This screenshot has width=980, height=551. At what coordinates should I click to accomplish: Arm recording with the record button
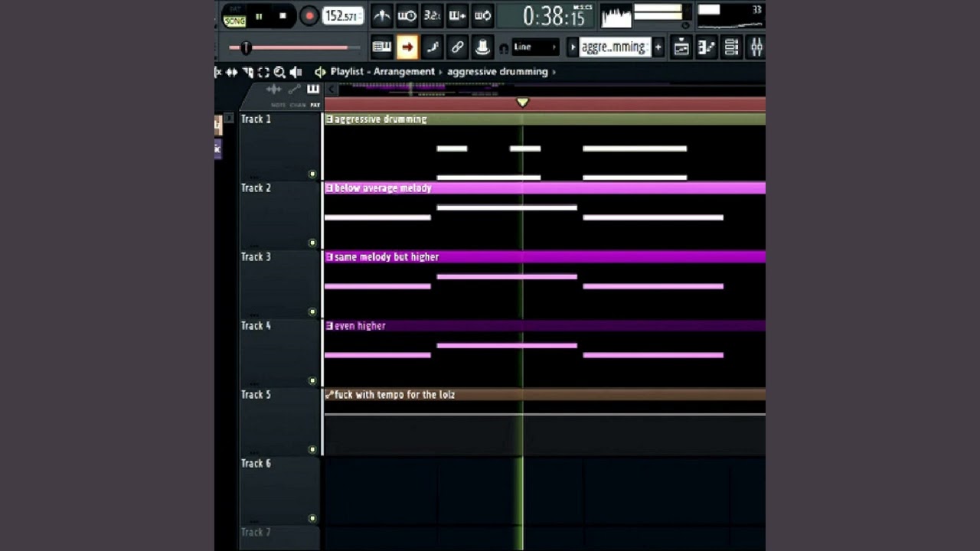click(309, 16)
